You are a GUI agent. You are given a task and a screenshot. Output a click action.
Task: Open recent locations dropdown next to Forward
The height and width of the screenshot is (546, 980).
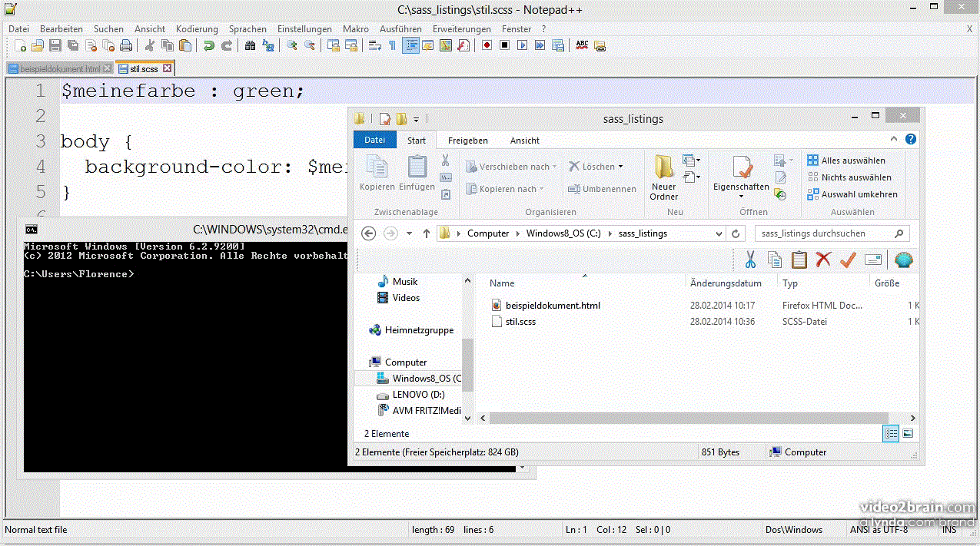pos(410,233)
